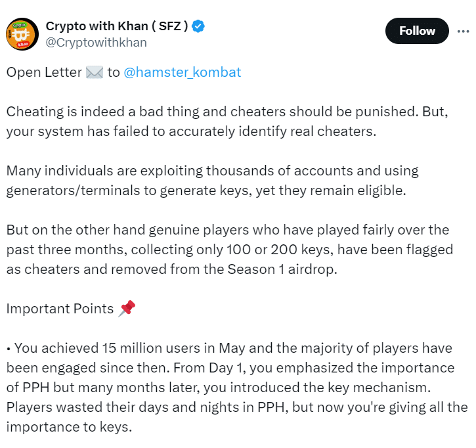The height and width of the screenshot is (448, 476).
Task: Click the "Important Points" heading text
Action: pos(60,309)
